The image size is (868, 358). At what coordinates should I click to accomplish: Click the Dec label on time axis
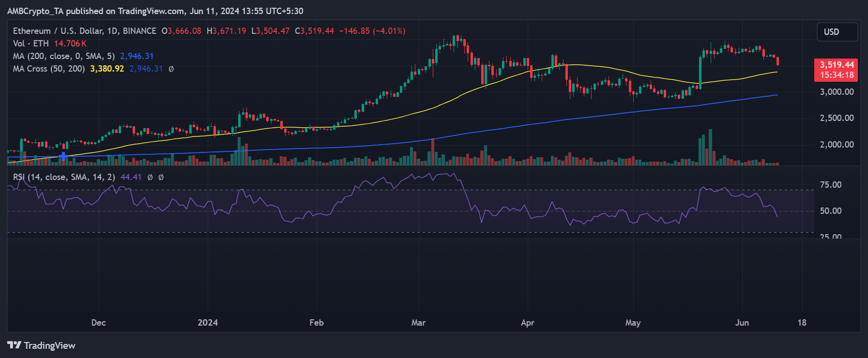[99, 323]
